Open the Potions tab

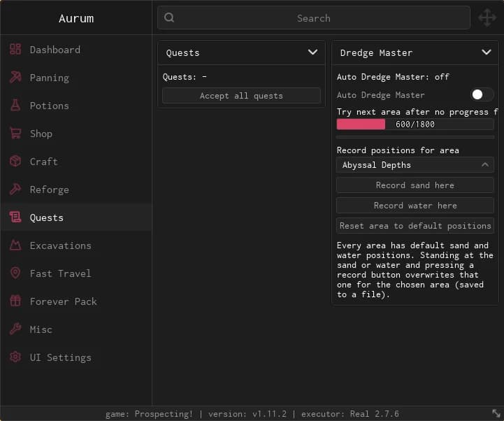[x=76, y=106]
